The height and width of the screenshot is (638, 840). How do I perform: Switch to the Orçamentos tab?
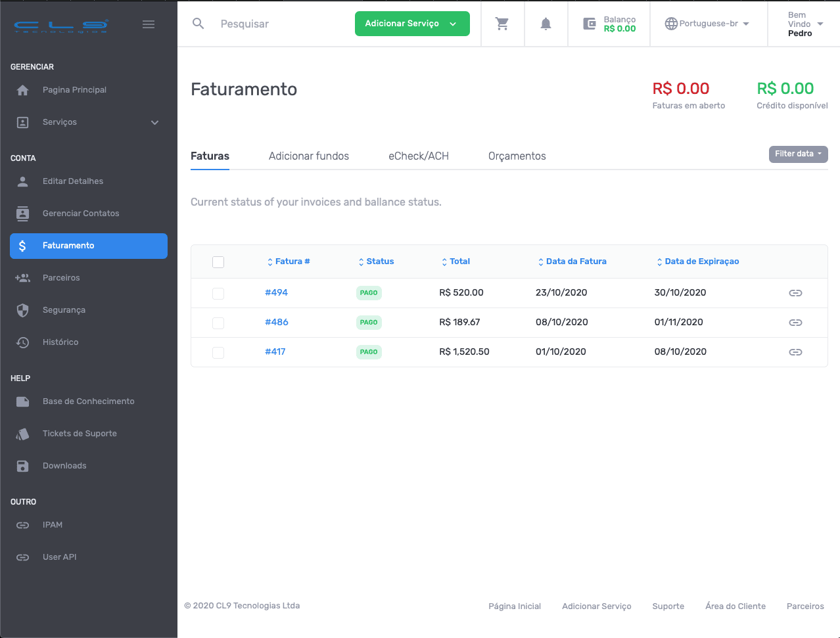coord(517,156)
